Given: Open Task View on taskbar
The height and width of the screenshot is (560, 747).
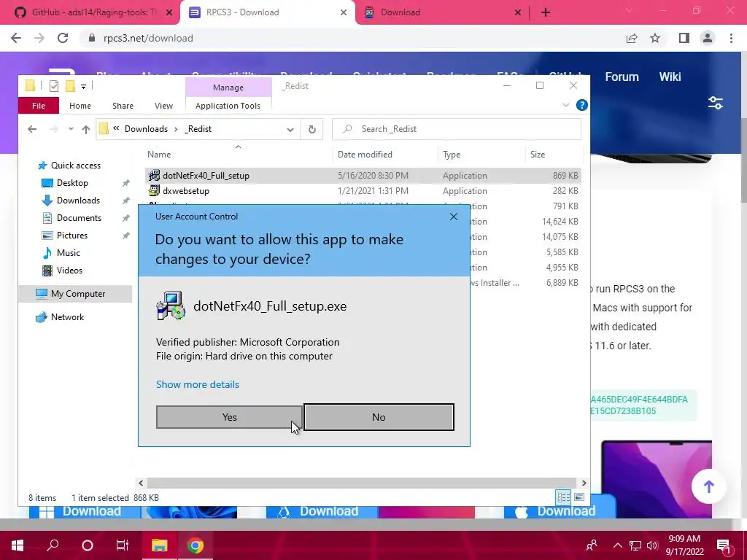Looking at the screenshot, I should tap(123, 545).
